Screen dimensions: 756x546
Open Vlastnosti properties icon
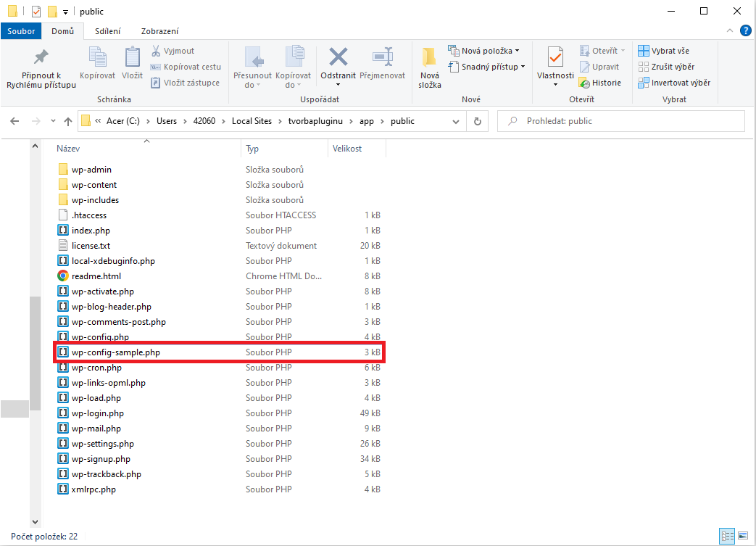tap(555, 57)
